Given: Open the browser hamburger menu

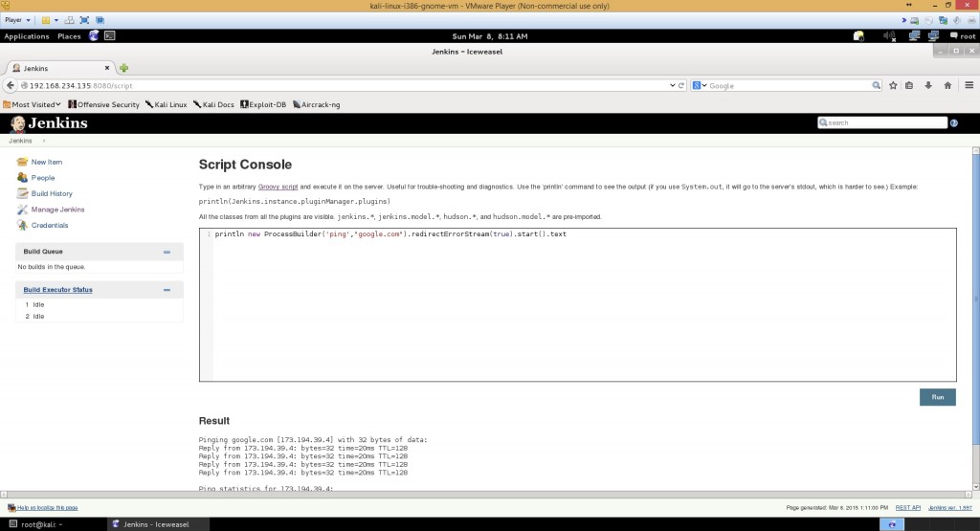Looking at the screenshot, I should pos(969,85).
